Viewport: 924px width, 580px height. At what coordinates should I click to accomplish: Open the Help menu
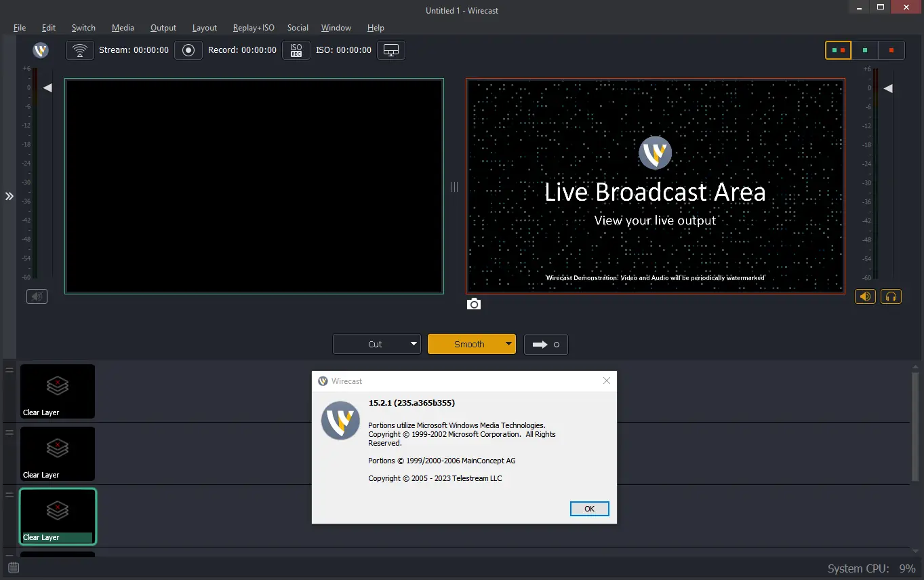pyautogui.click(x=376, y=28)
